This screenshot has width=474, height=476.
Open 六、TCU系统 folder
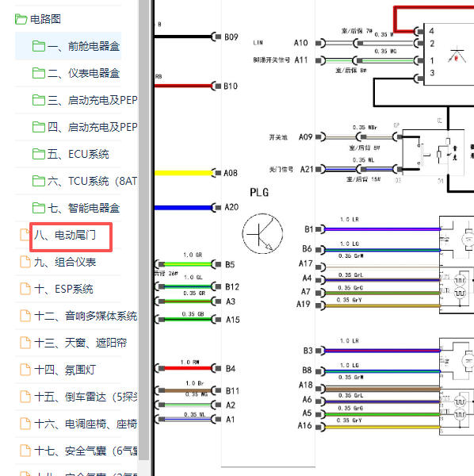pyautogui.click(x=92, y=181)
